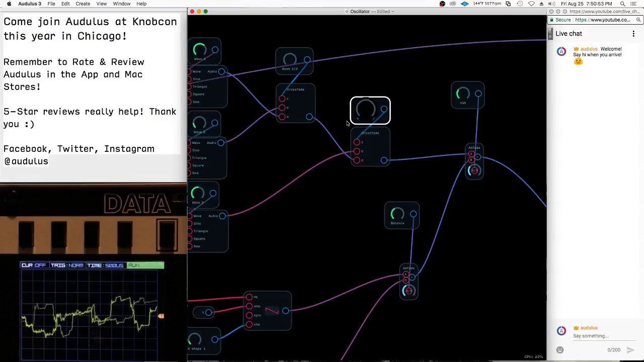
Task: Open Notification Center in the menu bar
Action: (x=633, y=4)
